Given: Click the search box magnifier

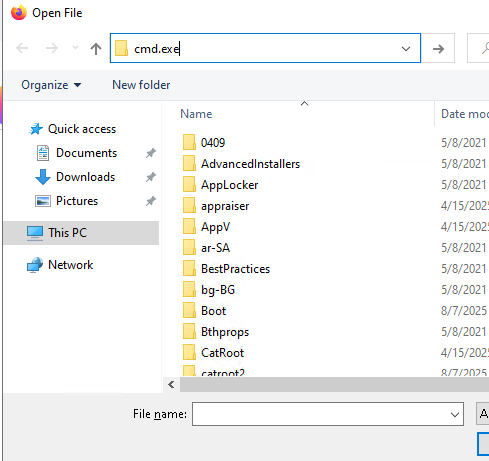Looking at the screenshot, I should [x=485, y=49].
